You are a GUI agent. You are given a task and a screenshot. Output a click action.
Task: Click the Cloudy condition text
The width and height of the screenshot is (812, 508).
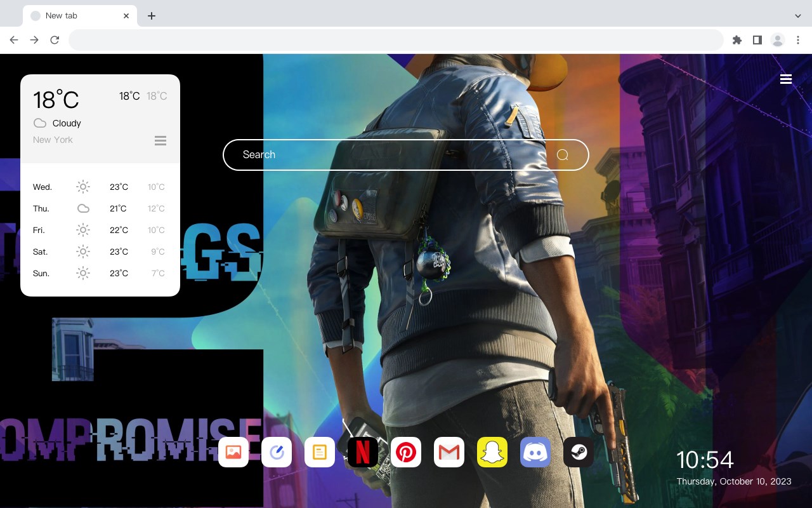coord(67,123)
